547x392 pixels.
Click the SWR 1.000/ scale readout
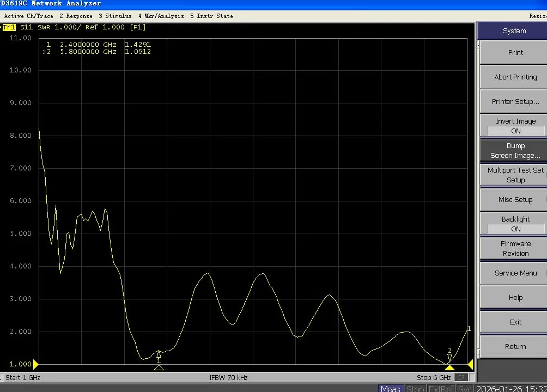pos(59,27)
